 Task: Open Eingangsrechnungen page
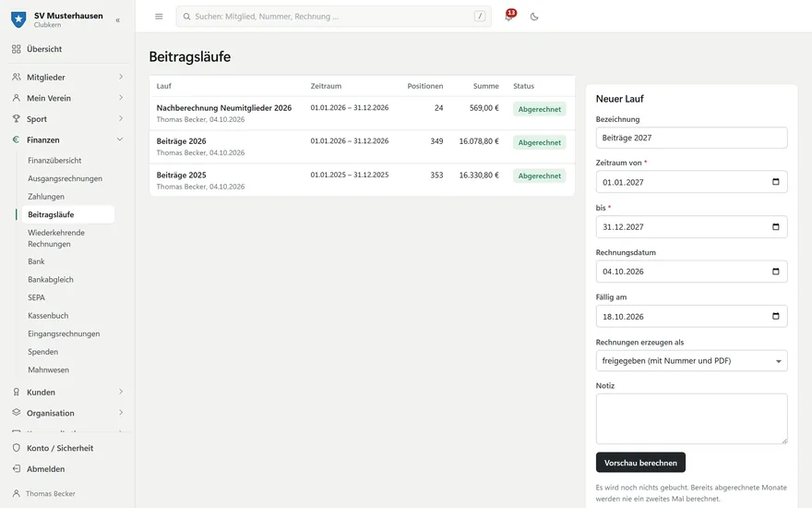point(64,333)
